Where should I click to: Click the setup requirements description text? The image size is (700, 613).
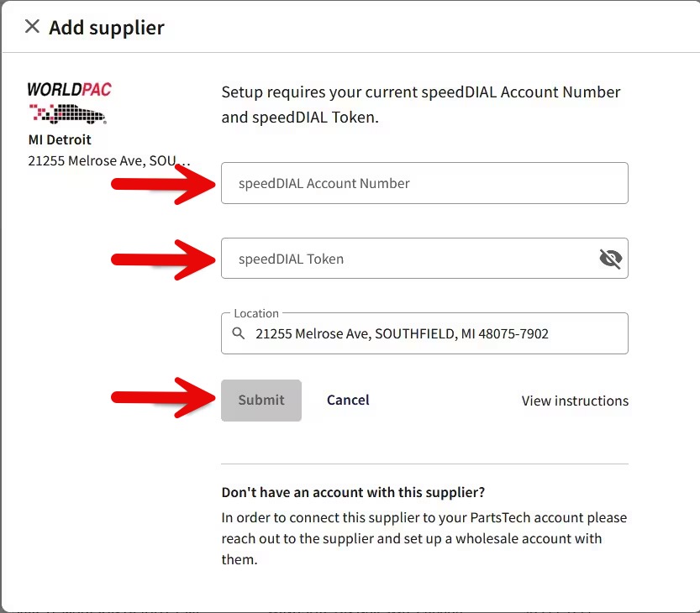coord(420,105)
